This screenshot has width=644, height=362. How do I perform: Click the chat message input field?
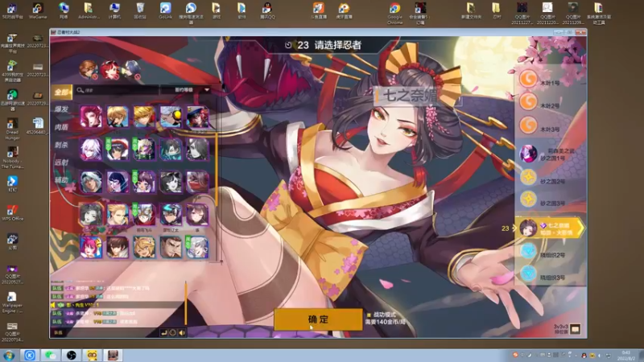112,332
